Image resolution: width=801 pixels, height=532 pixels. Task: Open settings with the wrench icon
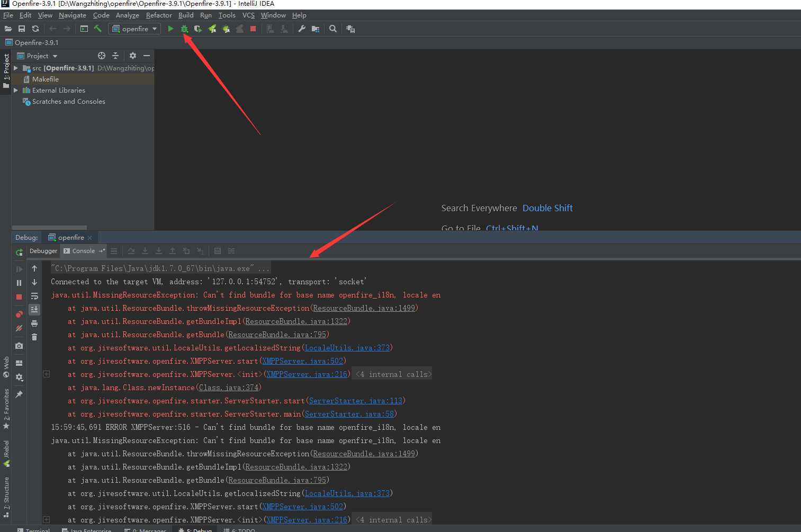pos(302,29)
